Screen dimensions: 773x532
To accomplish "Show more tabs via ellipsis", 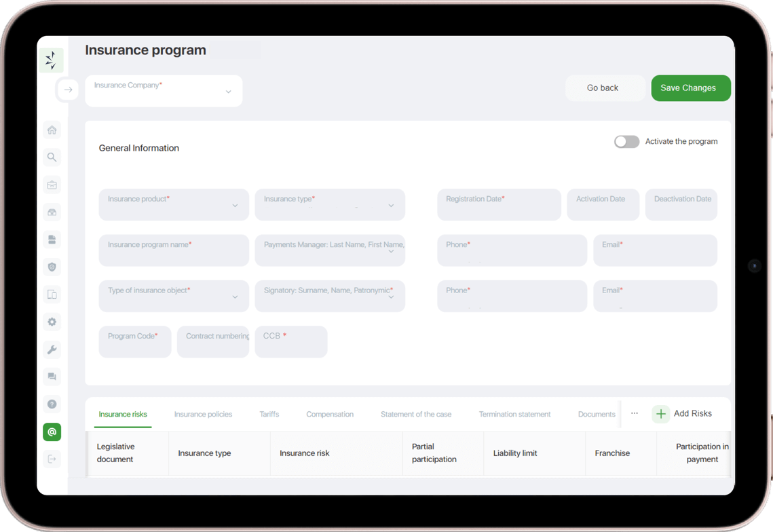I will tap(635, 413).
